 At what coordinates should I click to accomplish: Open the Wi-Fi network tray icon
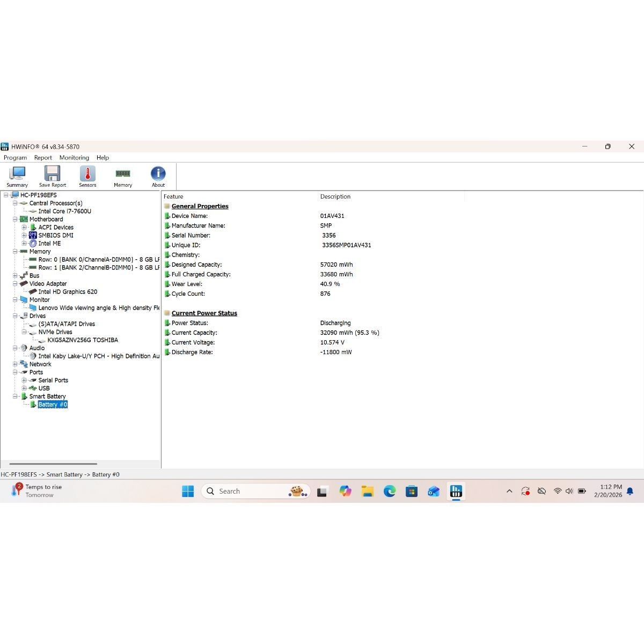pyautogui.click(x=558, y=491)
